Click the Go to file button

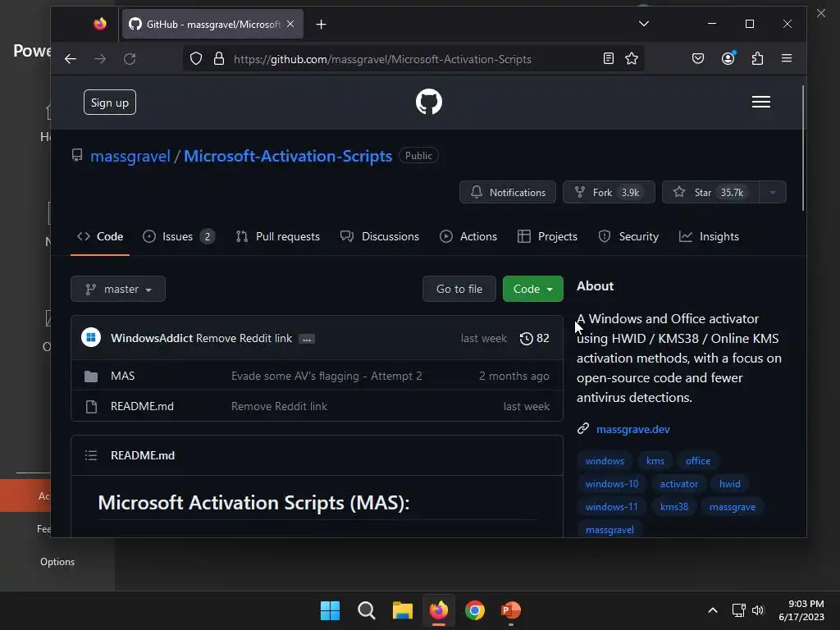point(459,290)
